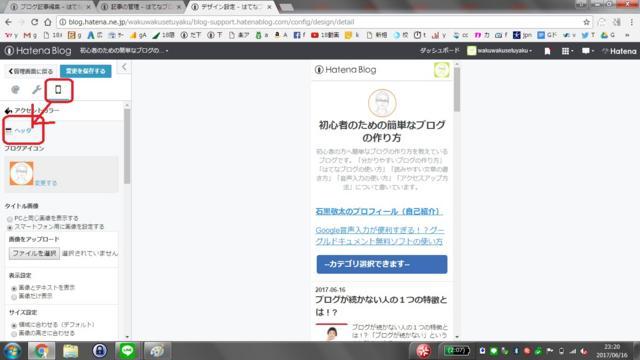Open Google音声入力が便利すぎる article link
The image size is (640, 360).
[380, 236]
